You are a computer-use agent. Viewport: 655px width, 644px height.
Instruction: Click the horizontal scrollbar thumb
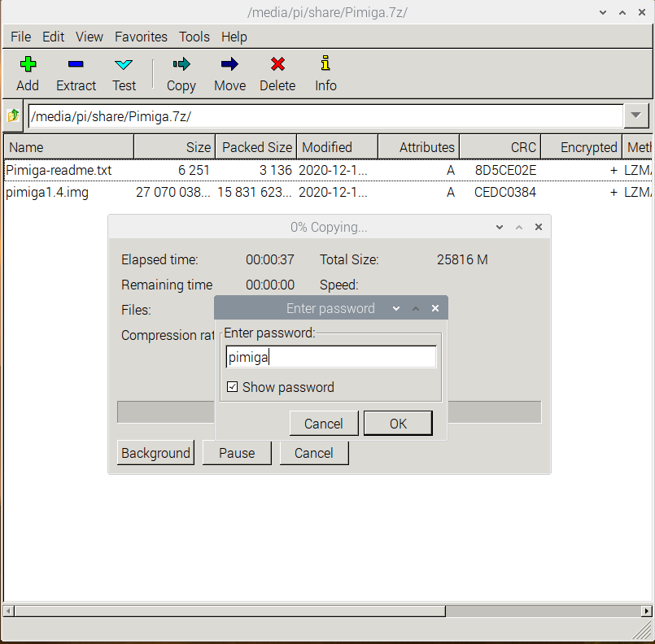pyautogui.click(x=229, y=611)
